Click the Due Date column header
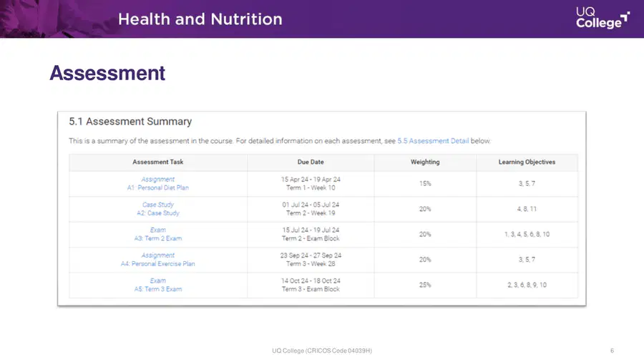Image resolution: width=644 pixels, height=362 pixels. [x=311, y=162]
